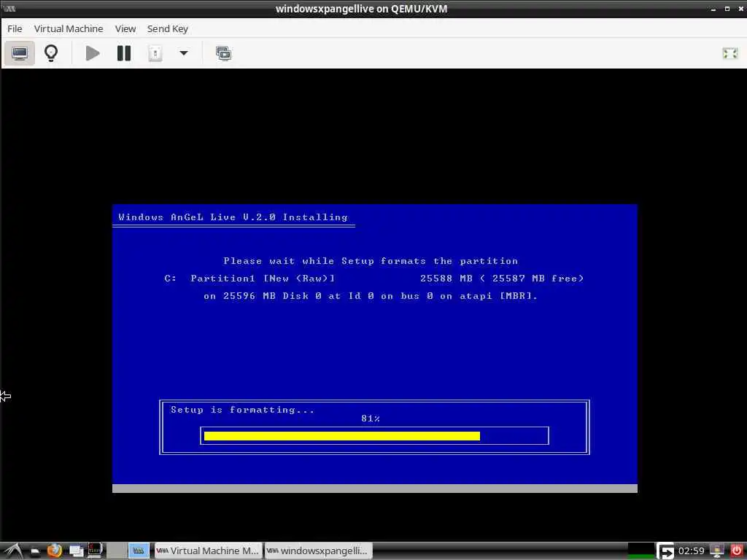Click the '25596 MB Disk 0' line

(x=371, y=296)
